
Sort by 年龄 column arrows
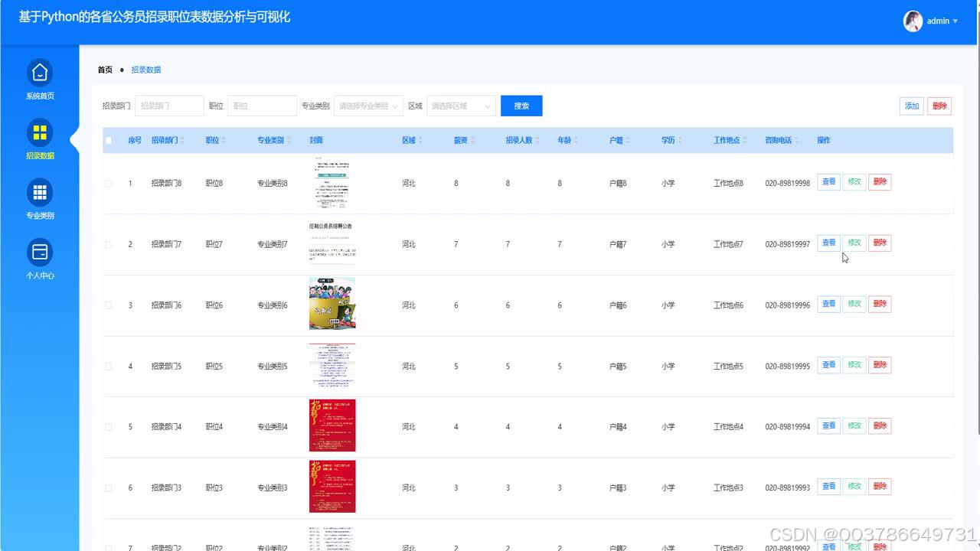(576, 141)
